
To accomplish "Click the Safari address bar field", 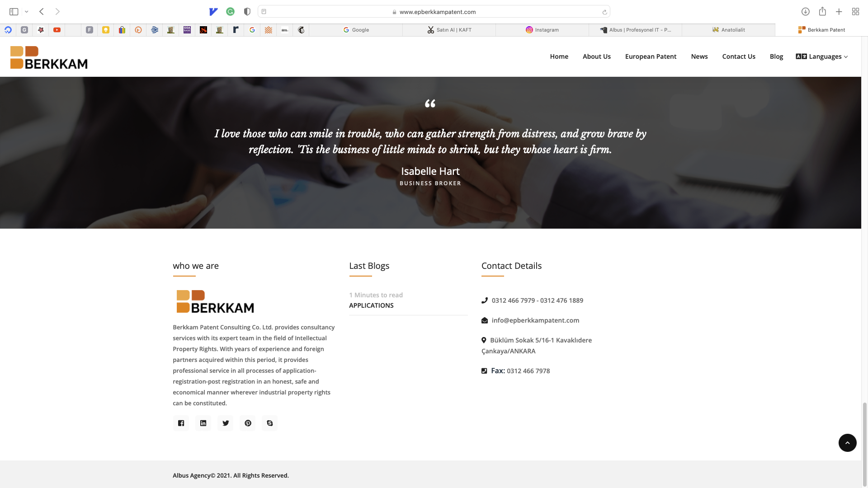I will tap(434, 12).
